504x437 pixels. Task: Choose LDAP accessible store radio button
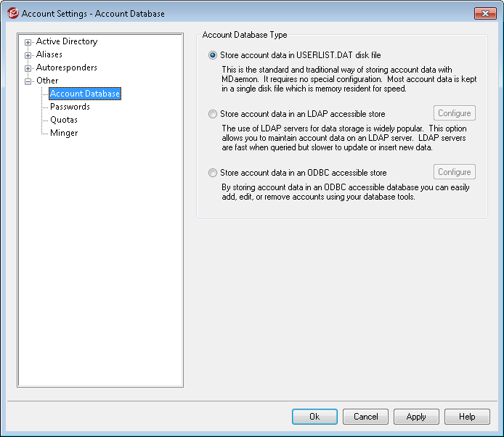click(x=212, y=114)
